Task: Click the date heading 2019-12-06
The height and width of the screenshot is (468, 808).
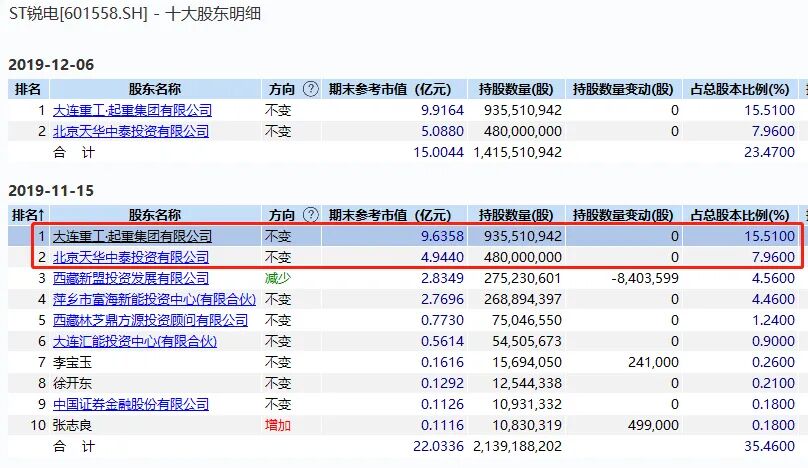Action: (x=51, y=65)
